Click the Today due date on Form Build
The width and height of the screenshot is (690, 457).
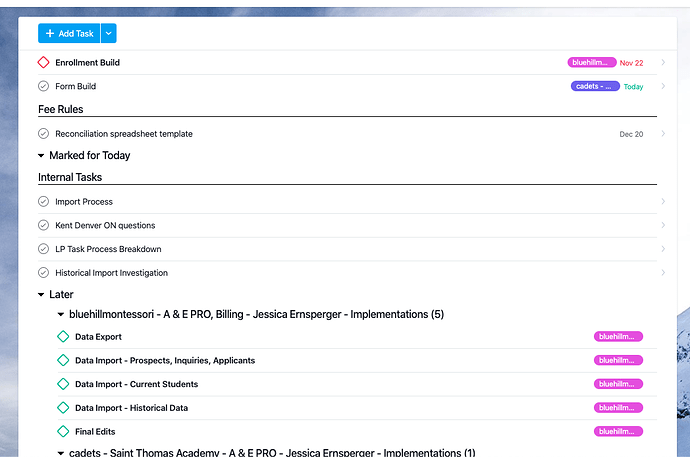(x=633, y=87)
